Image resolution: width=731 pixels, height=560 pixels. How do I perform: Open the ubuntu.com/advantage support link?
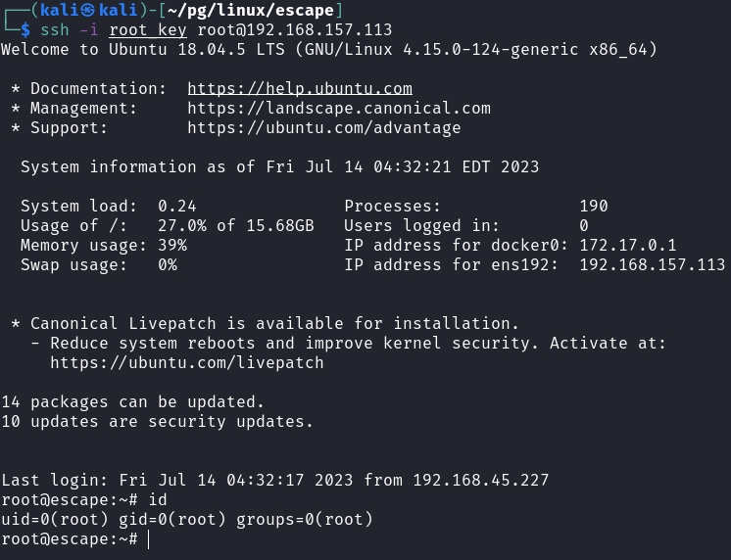(323, 127)
